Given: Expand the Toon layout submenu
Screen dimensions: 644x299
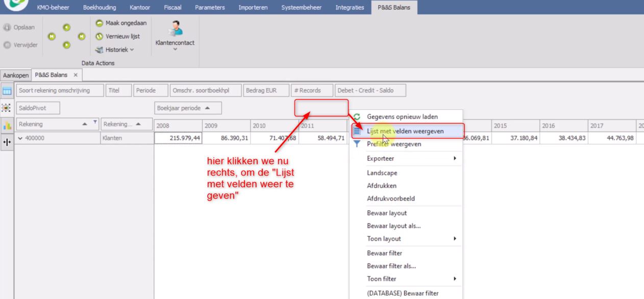Looking at the screenshot, I should click(405, 239).
